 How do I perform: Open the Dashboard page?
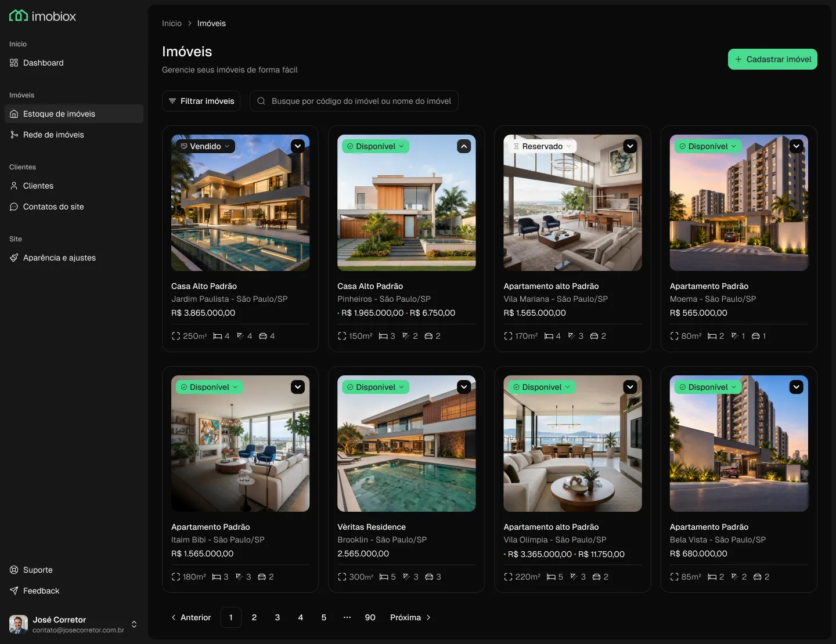tap(74, 63)
